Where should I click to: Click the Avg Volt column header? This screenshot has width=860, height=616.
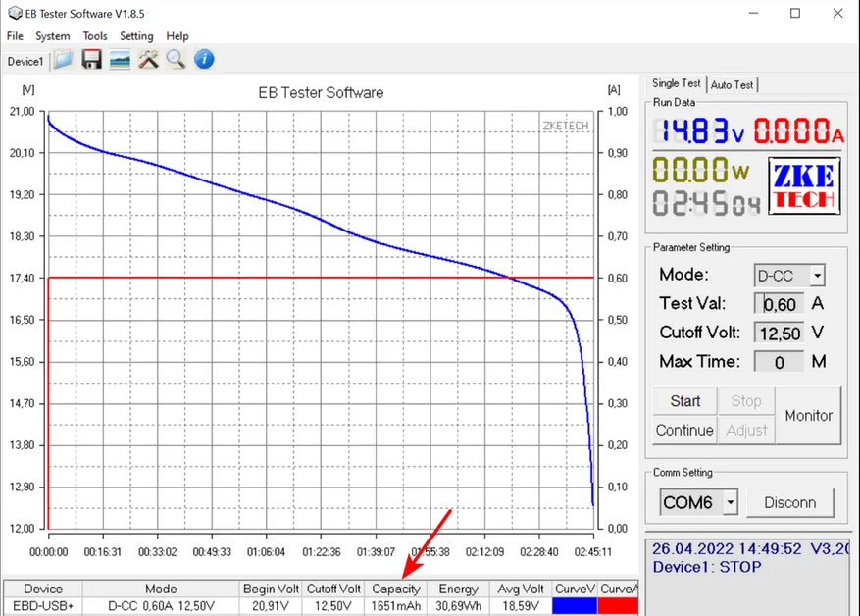pyautogui.click(x=520, y=590)
